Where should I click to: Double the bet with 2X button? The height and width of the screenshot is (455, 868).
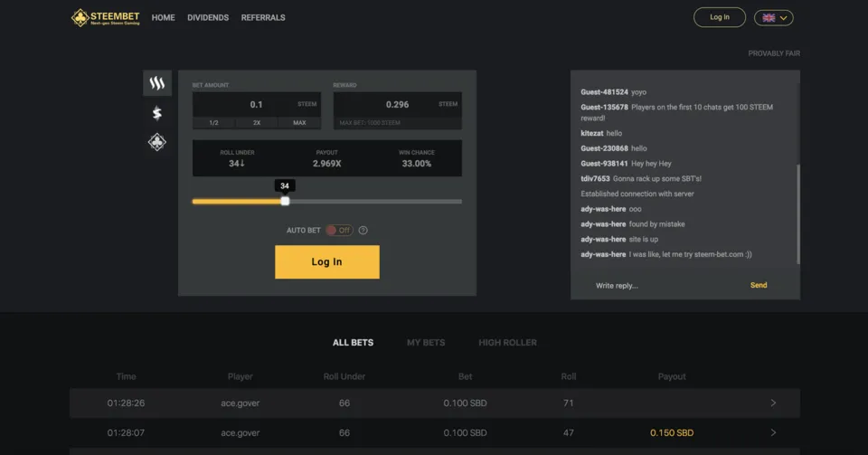(x=257, y=123)
